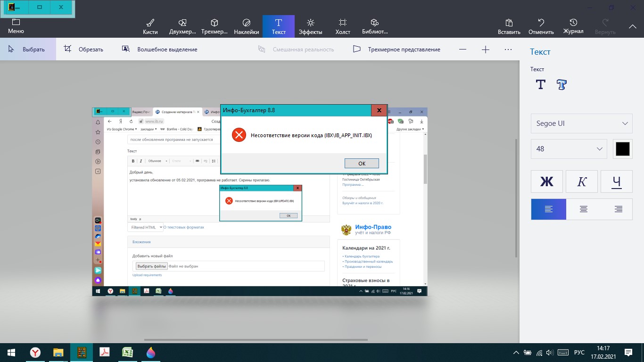
Task: Show hidden system tray icons
Action: click(x=516, y=353)
